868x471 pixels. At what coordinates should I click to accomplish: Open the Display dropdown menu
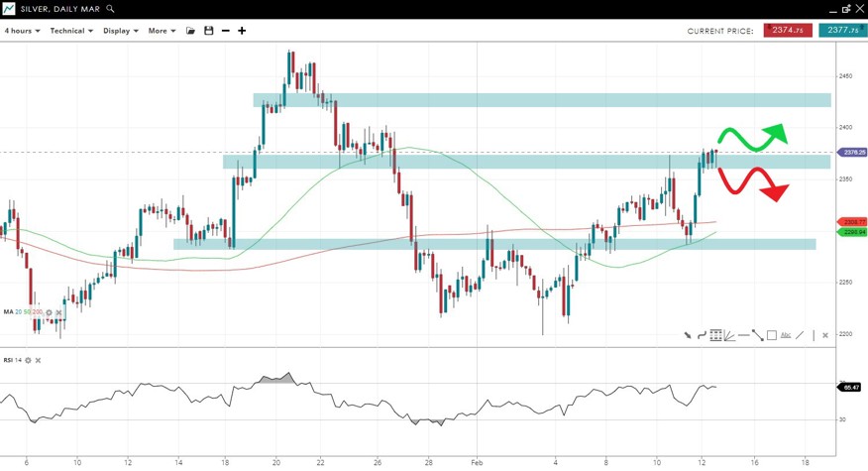[x=121, y=31]
